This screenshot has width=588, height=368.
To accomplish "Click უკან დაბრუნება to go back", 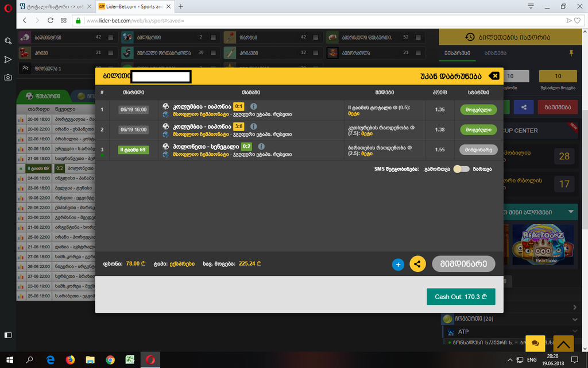I will (451, 76).
